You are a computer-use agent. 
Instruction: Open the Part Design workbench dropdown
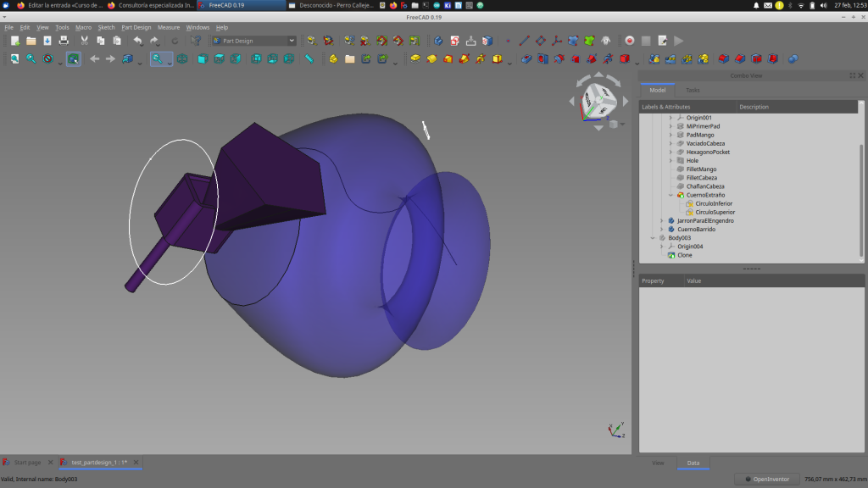253,41
